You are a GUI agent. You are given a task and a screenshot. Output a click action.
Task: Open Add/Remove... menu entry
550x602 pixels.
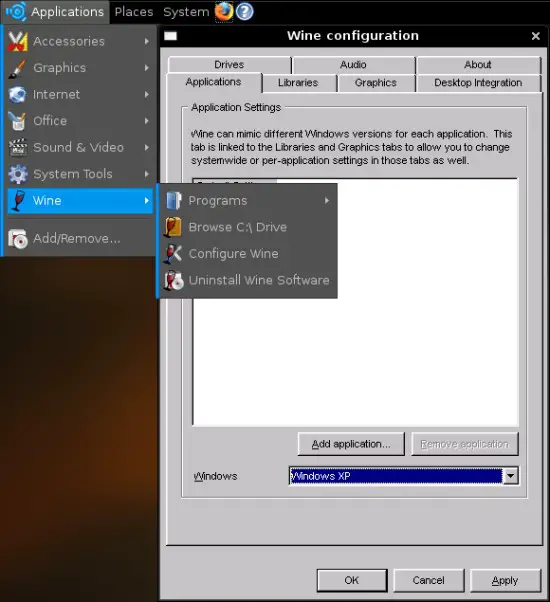click(x=80, y=239)
